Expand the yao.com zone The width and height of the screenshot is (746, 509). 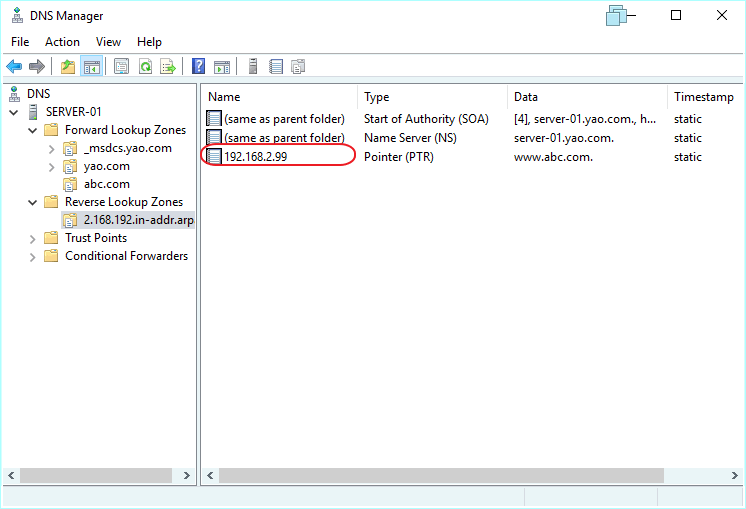point(51,167)
